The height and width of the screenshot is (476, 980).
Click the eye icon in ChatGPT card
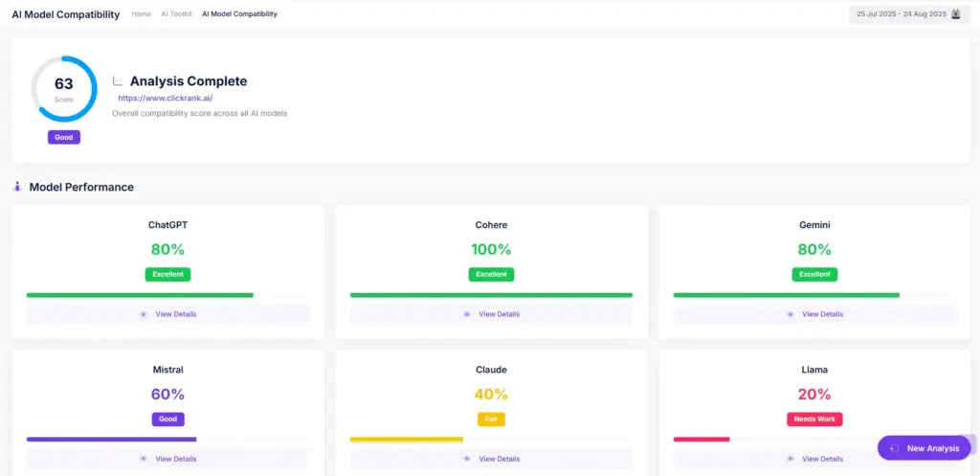pos(144,314)
